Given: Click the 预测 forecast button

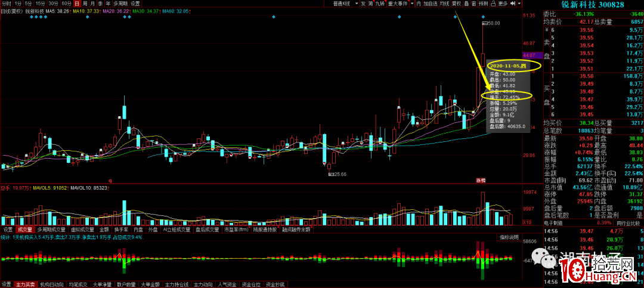Looking at the screenshot, I should (484, 4).
